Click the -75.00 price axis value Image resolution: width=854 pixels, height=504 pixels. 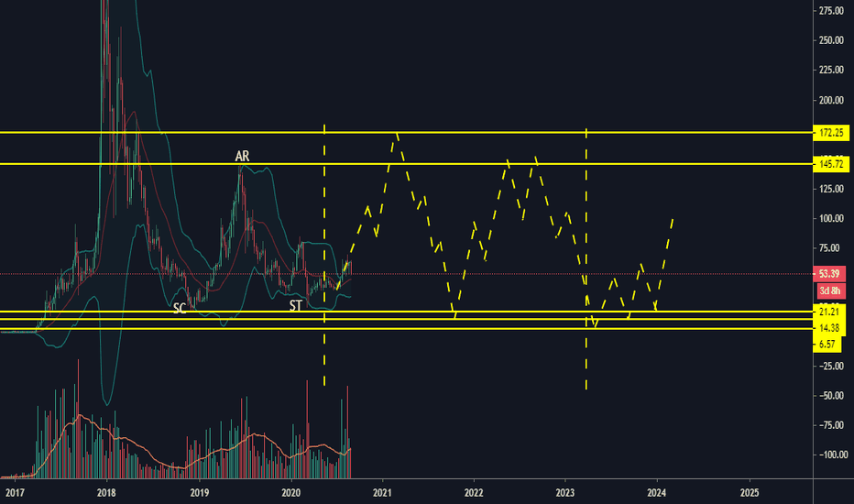[x=830, y=425]
